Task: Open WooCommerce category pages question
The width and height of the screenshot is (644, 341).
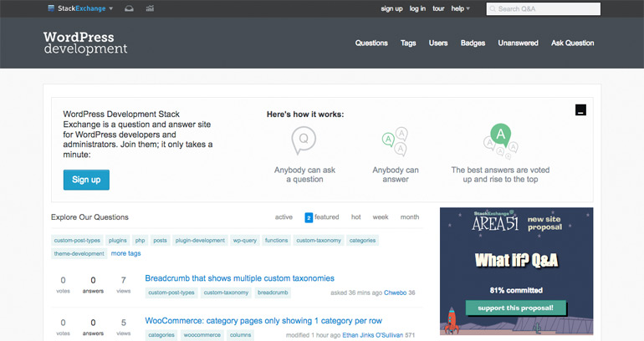Action: pos(263,321)
